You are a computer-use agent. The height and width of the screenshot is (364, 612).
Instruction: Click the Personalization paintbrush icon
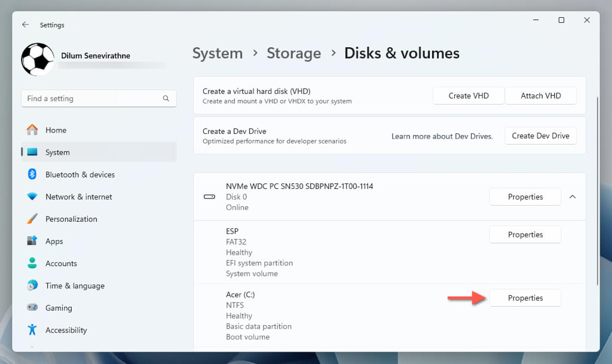[x=32, y=219]
